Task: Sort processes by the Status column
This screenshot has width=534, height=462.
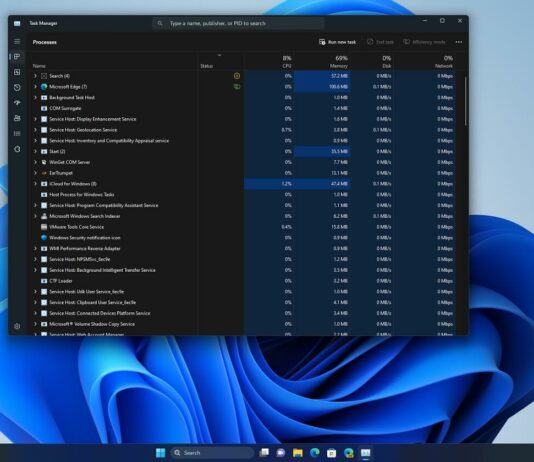Action: pyautogui.click(x=206, y=66)
